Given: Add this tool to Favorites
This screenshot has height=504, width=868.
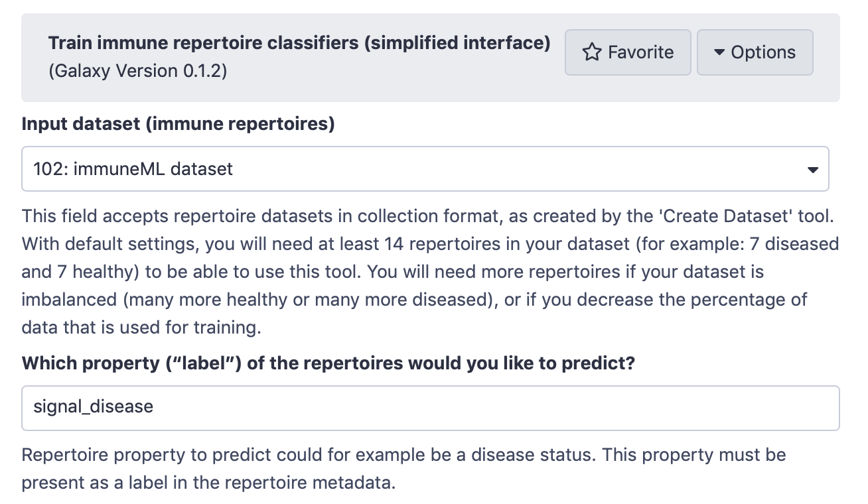Looking at the screenshot, I should click(628, 52).
